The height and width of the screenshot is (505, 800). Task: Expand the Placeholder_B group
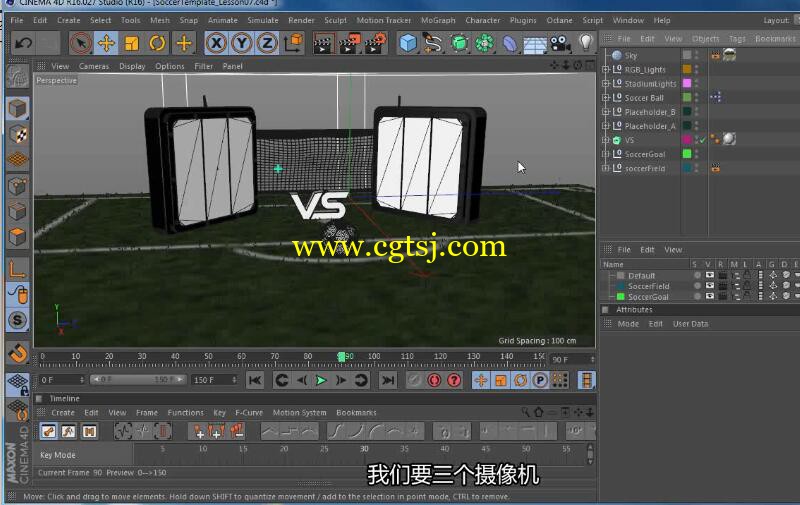[606, 111]
